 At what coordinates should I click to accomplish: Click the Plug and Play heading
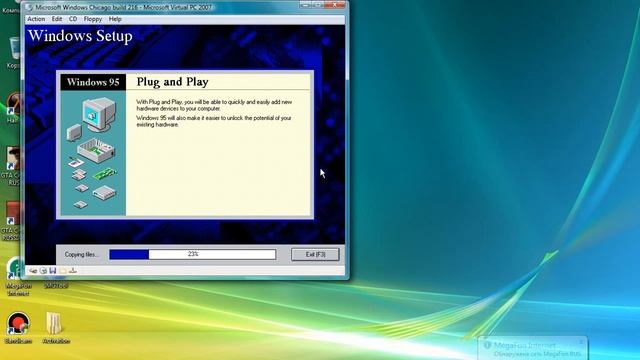pos(173,82)
